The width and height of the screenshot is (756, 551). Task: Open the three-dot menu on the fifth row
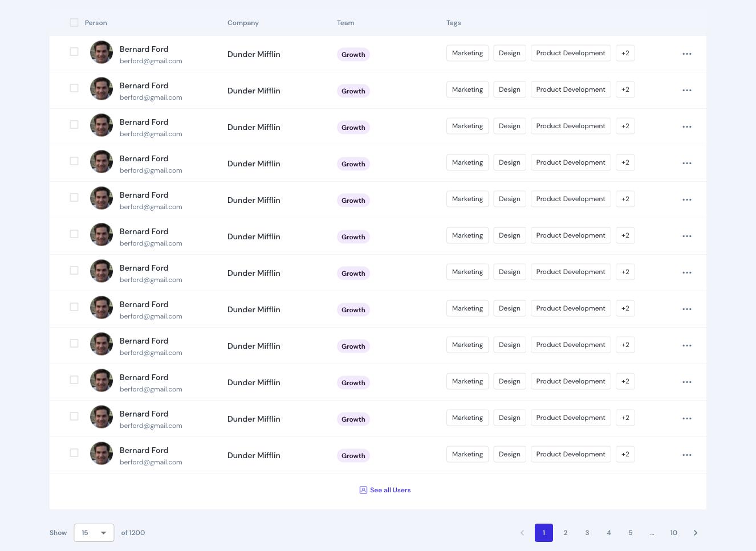click(x=686, y=199)
